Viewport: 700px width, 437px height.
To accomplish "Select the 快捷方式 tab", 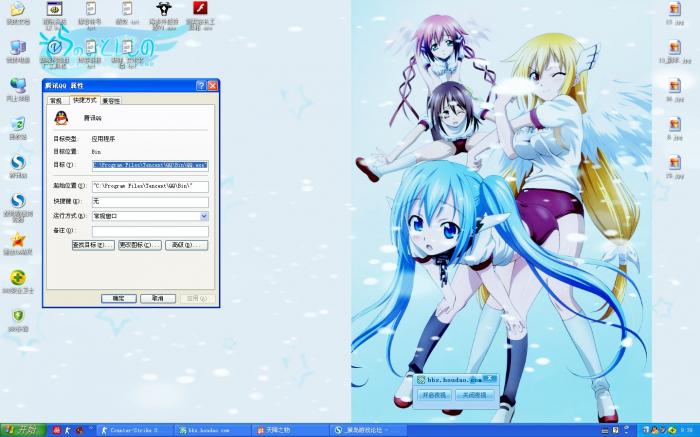I will (x=84, y=100).
